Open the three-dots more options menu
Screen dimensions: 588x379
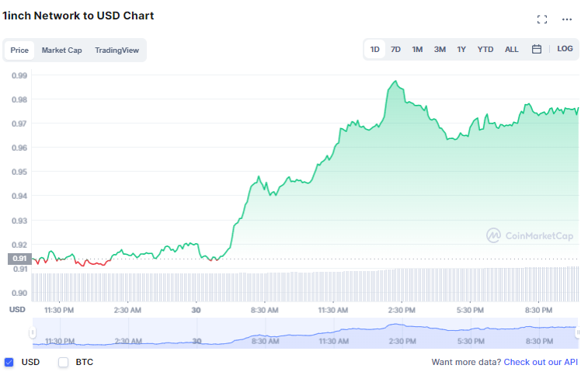pyautogui.click(x=566, y=19)
